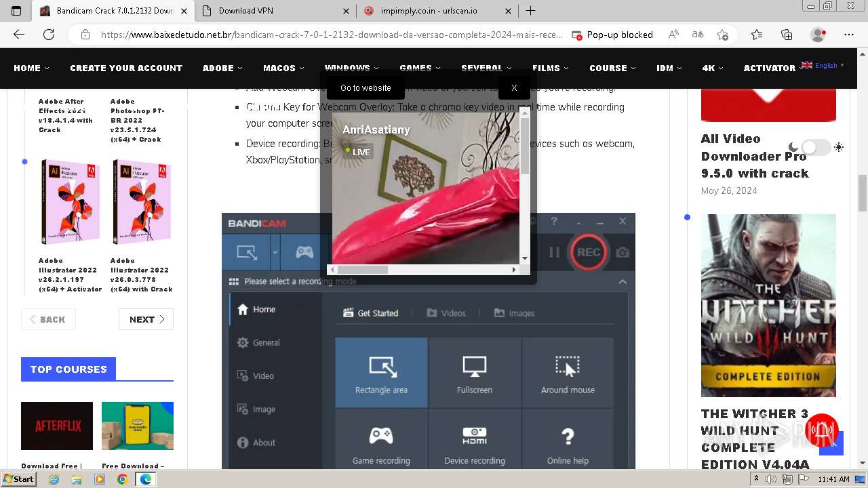Reload the page with the refresh icon
868x488 pixels.
pos(49,35)
